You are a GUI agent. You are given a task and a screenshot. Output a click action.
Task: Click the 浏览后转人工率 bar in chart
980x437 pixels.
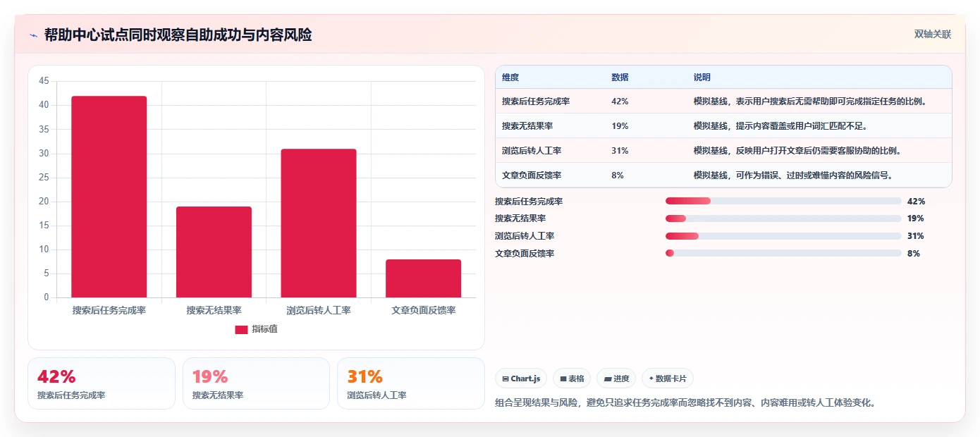pyautogui.click(x=319, y=223)
